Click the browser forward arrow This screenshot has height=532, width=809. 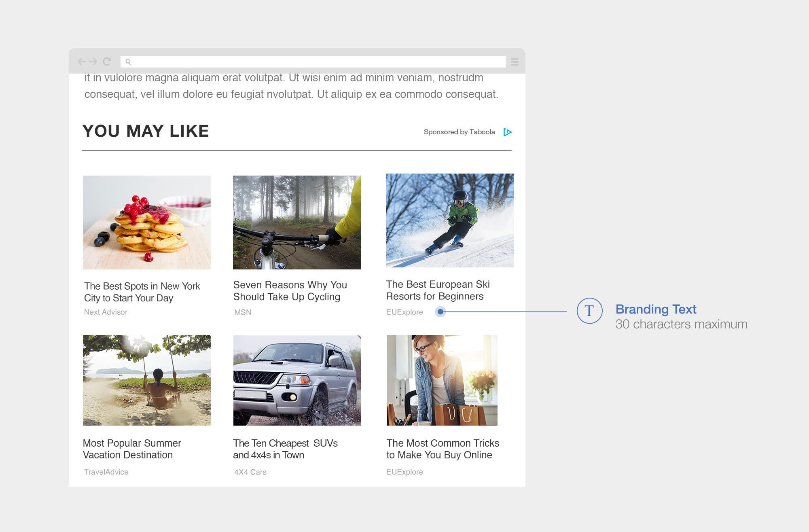[x=93, y=61]
